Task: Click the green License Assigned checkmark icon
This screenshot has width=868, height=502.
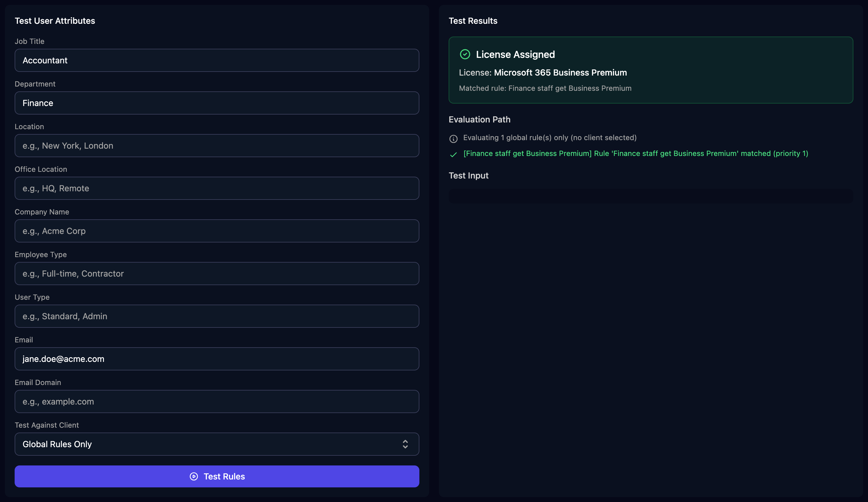Action: pos(465,55)
